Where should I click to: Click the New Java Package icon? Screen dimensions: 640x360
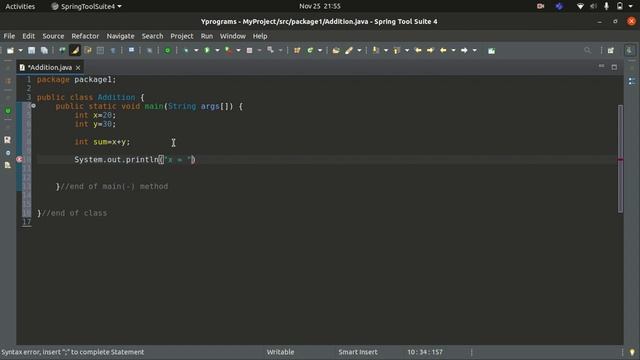tap(297, 50)
